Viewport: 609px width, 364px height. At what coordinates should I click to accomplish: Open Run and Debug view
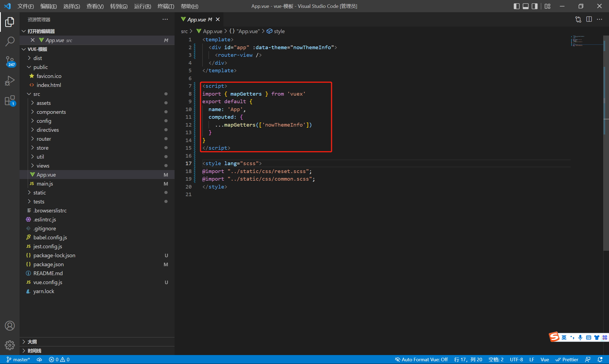10,81
